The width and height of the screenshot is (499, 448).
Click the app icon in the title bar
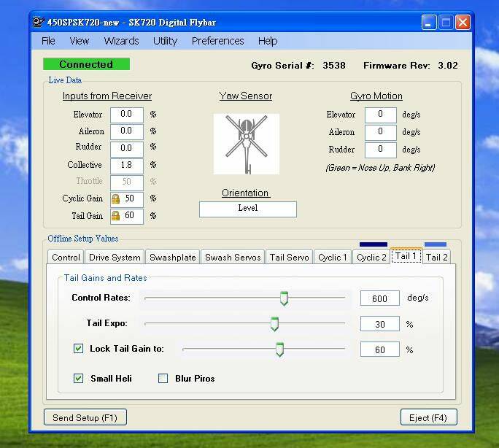[x=38, y=23]
